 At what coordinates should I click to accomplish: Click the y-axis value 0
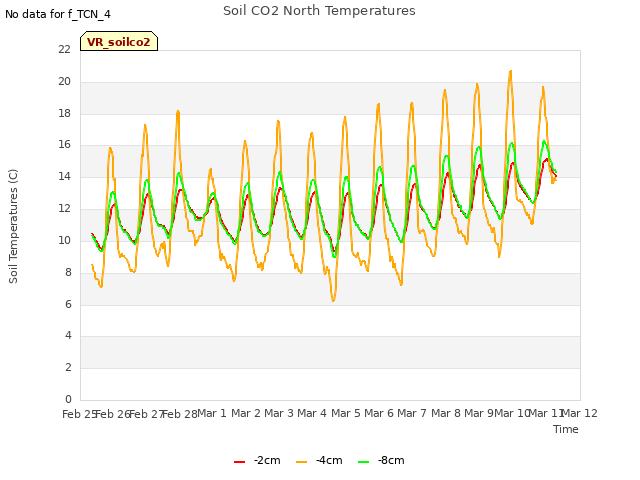[x=68, y=399]
